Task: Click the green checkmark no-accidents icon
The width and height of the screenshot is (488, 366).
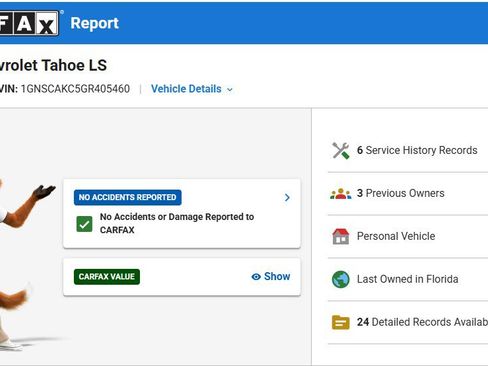Action: tap(84, 224)
